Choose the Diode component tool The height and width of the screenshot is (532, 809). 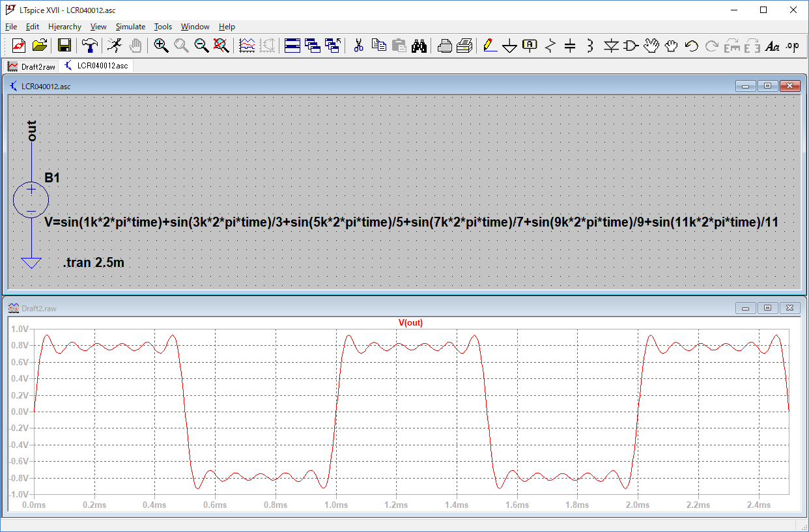(x=610, y=45)
